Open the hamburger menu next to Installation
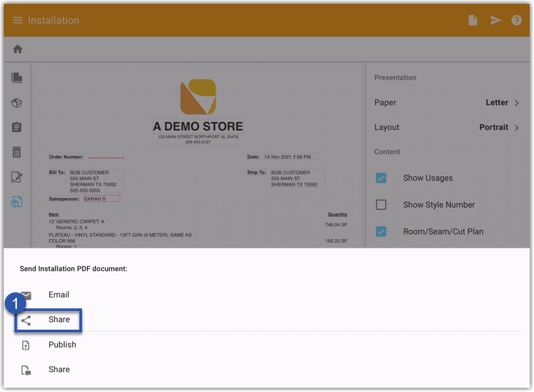This screenshot has width=534, height=392. click(x=18, y=20)
